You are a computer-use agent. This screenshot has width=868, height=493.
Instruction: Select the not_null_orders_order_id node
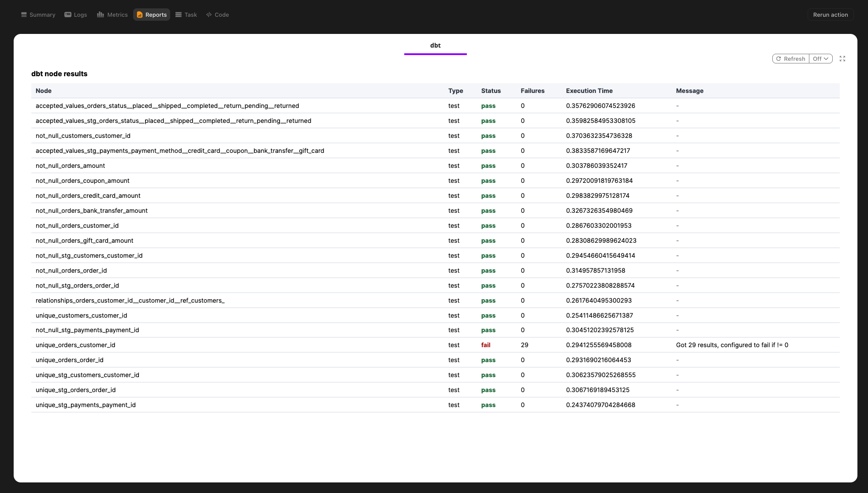[x=71, y=271]
